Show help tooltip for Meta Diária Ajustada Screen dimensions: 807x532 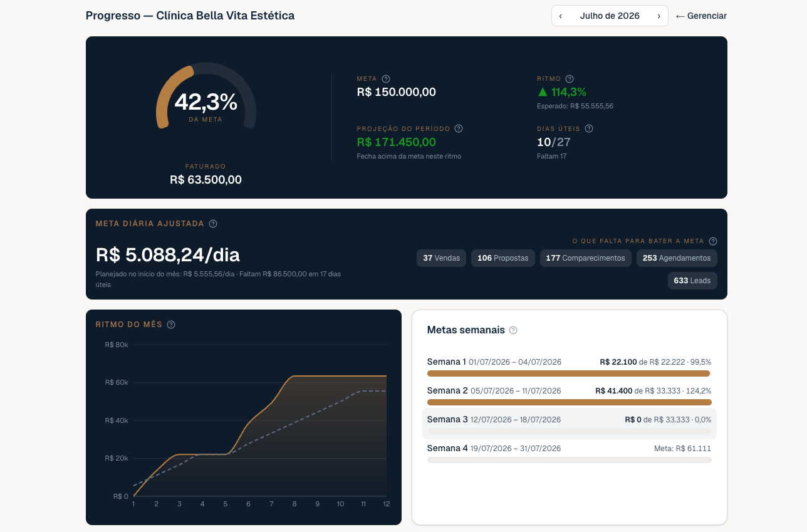click(213, 224)
